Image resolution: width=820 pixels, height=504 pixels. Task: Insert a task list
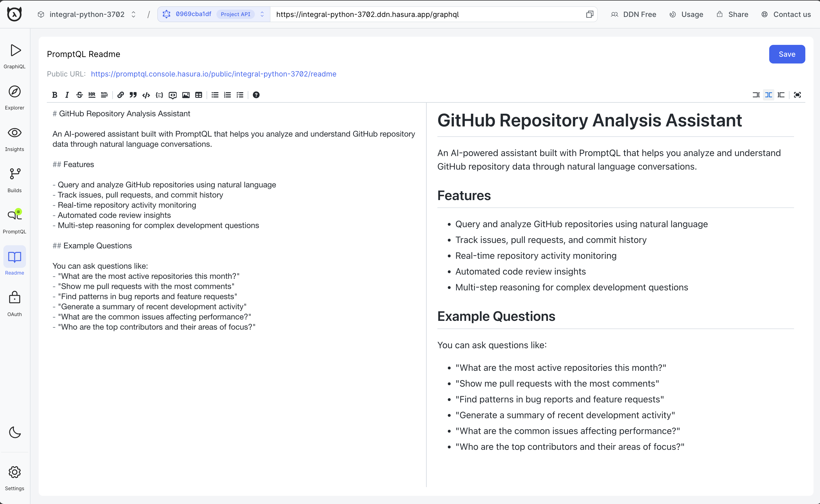point(240,95)
